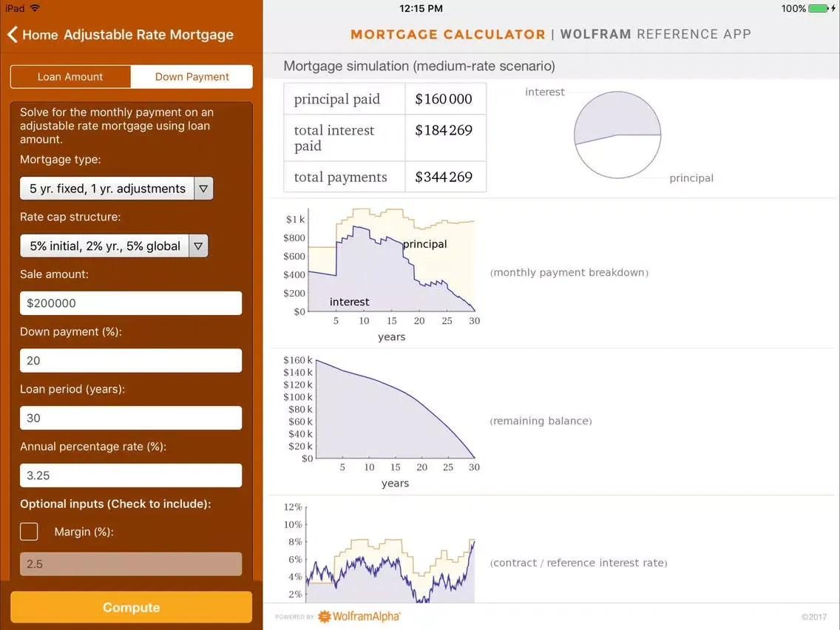Tap the WolframAlpha logo in footer
Screen dimensions: 840x630
359,617
